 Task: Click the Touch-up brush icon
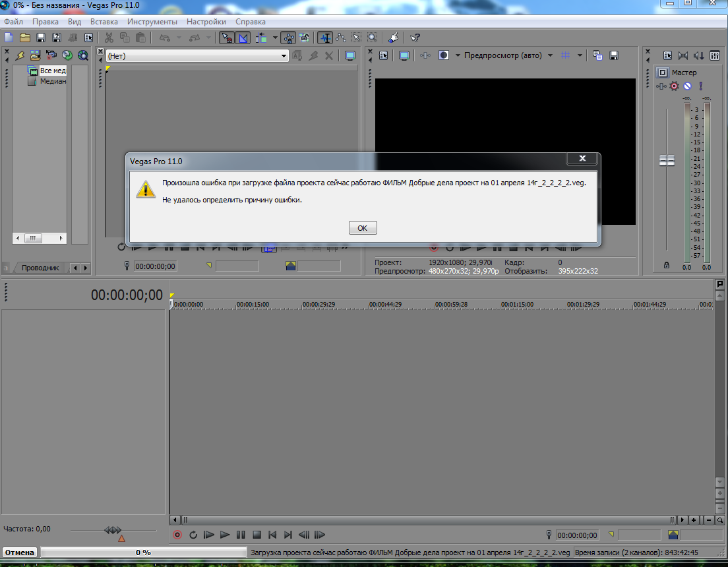394,38
